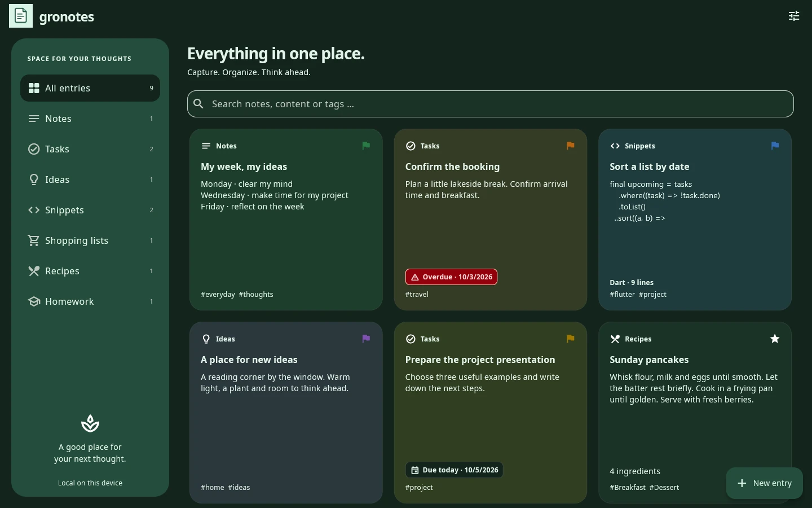View the Recipes category in sidebar
The width and height of the screenshot is (812, 508).
coord(90,271)
